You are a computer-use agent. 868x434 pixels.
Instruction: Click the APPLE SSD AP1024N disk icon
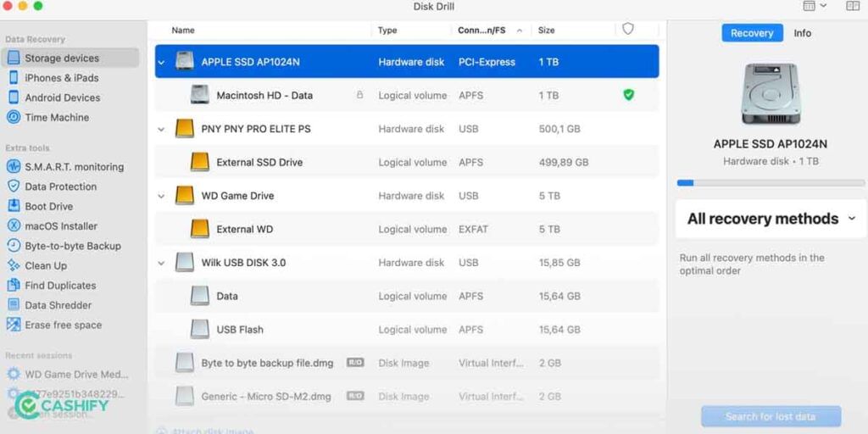pos(184,61)
